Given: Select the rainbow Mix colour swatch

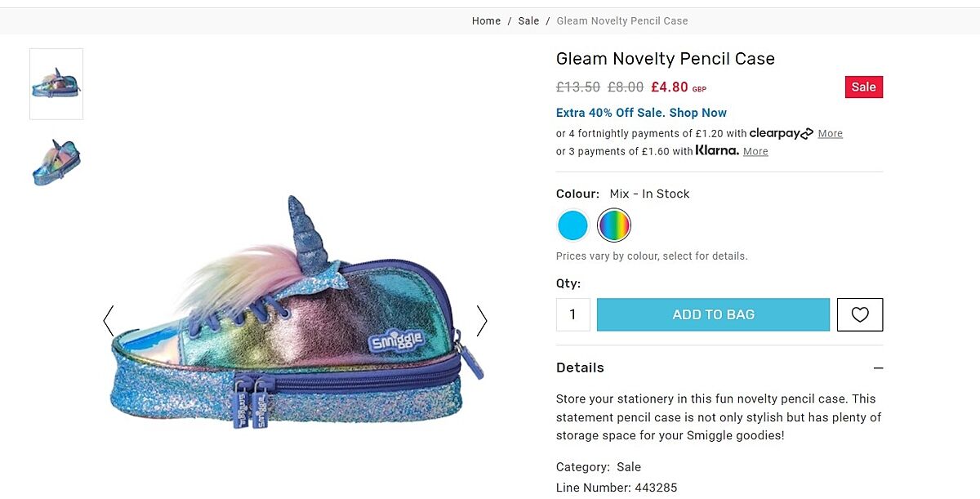Looking at the screenshot, I should point(614,225).
